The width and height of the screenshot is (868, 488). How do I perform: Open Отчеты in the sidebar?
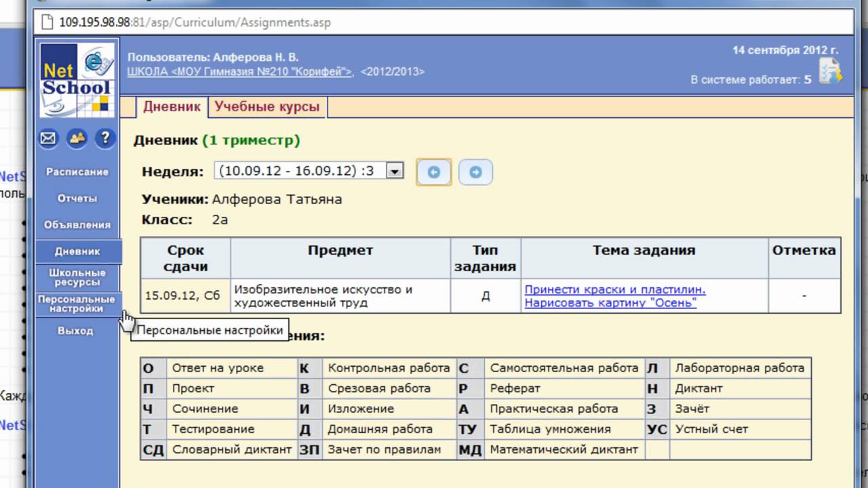(77, 199)
